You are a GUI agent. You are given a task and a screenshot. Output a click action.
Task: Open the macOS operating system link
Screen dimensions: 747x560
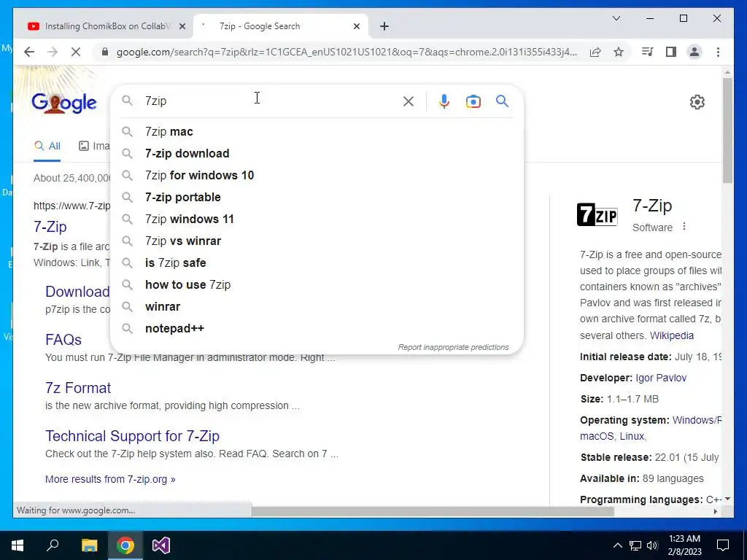click(597, 436)
